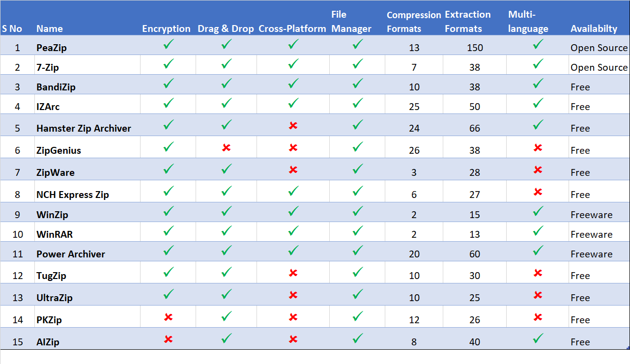Click the BandiZip name cell
Image resolution: width=630 pixels, height=364 pixels.
pyautogui.click(x=56, y=87)
